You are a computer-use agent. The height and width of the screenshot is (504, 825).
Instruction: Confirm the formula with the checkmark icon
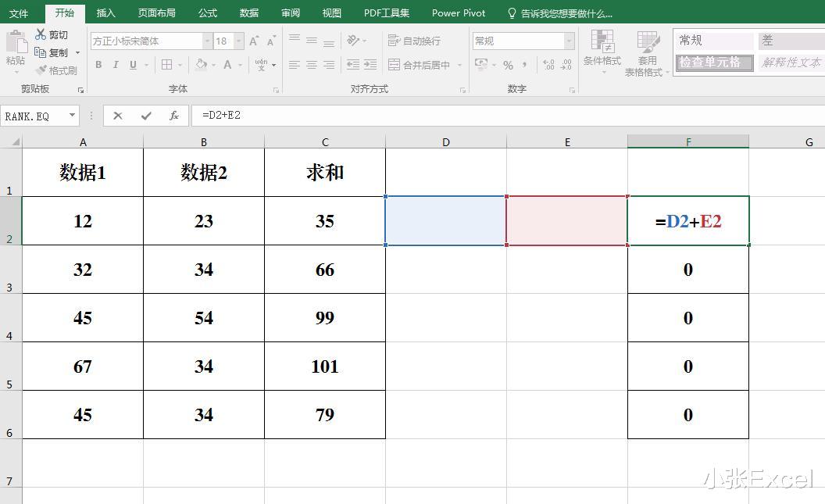(x=146, y=116)
